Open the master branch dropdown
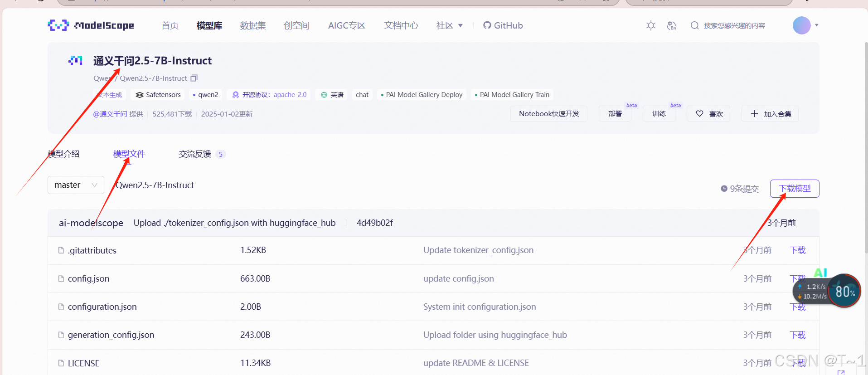The width and height of the screenshot is (868, 375). pos(76,185)
